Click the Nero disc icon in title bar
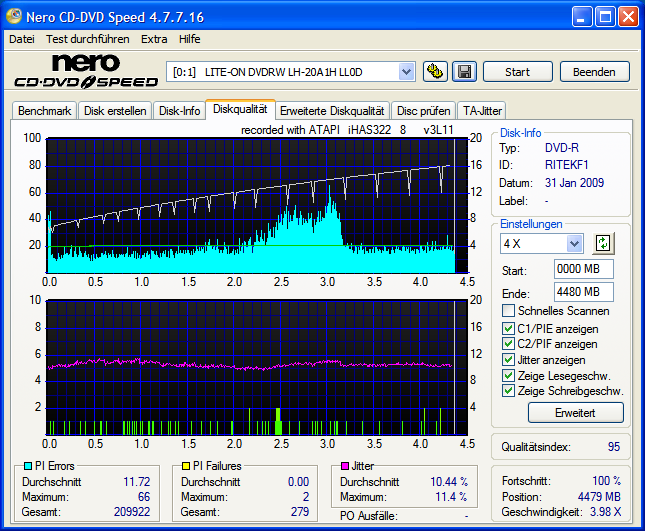645x531 pixels. 14,16
